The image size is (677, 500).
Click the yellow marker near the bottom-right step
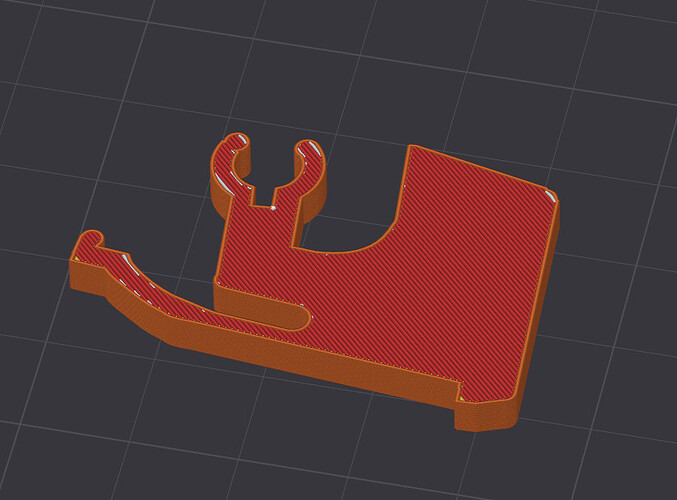coord(462,397)
